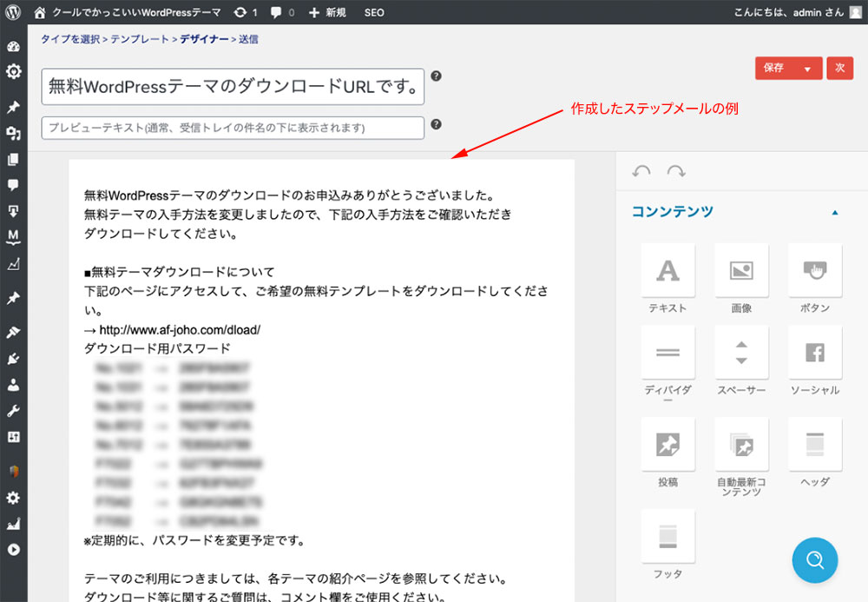
Task: Open Comments from sidebar icon
Action: [x=13, y=185]
